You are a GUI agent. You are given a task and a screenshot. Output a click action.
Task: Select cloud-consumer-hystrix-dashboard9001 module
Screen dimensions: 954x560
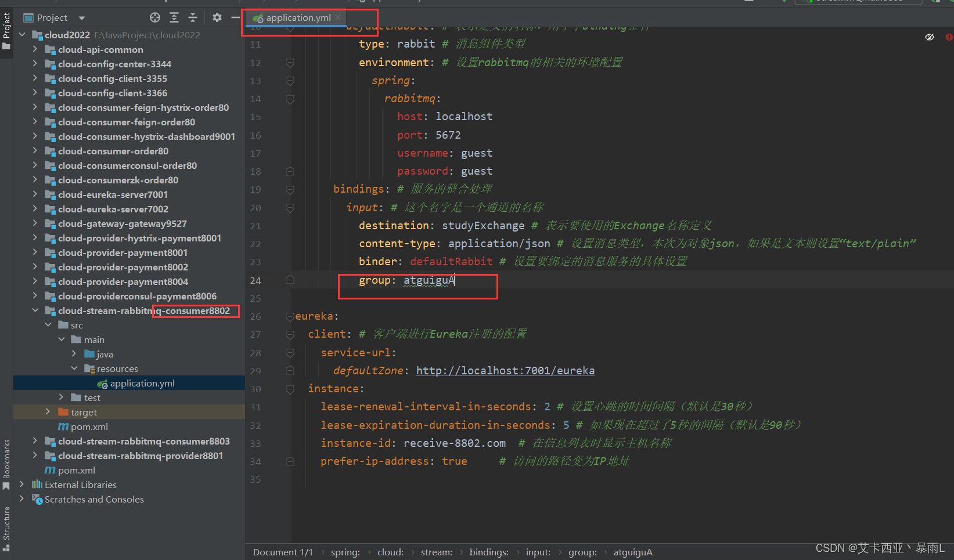coord(146,136)
